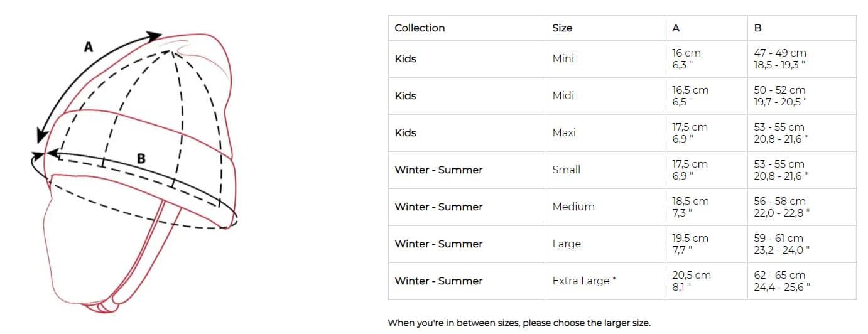
Task: Click the 18,5 cm measurement cell
Action: [x=707, y=207]
